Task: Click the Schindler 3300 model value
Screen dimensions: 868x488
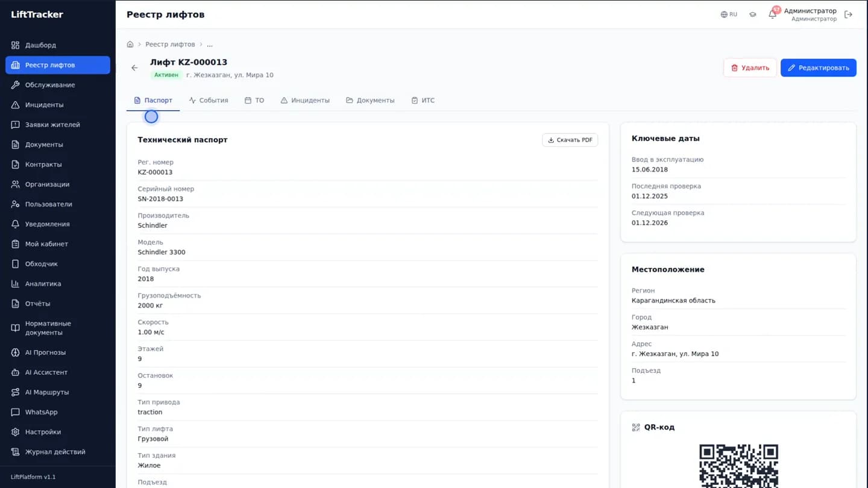Action: pos(162,252)
